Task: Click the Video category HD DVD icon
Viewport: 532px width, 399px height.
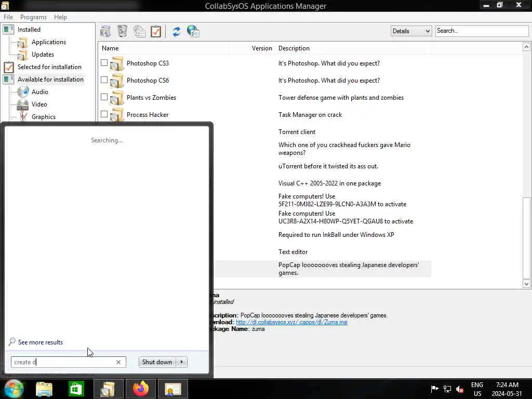Action: pyautogui.click(x=23, y=104)
